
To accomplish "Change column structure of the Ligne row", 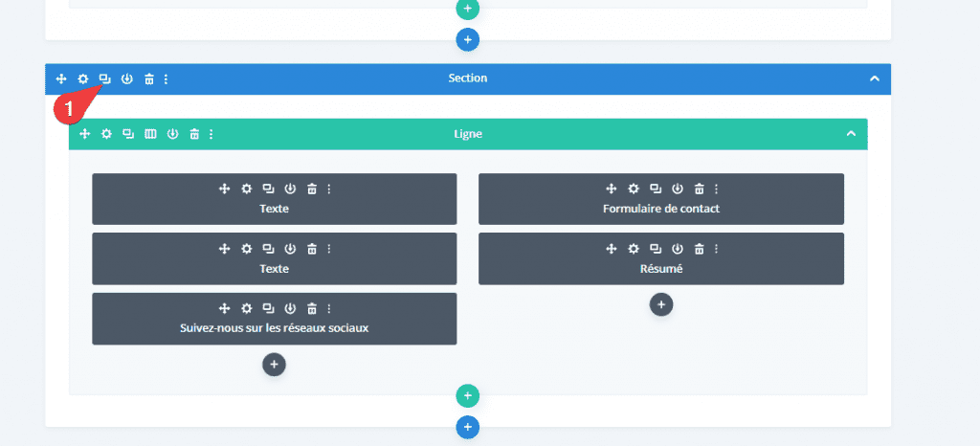I will pyautogui.click(x=150, y=134).
